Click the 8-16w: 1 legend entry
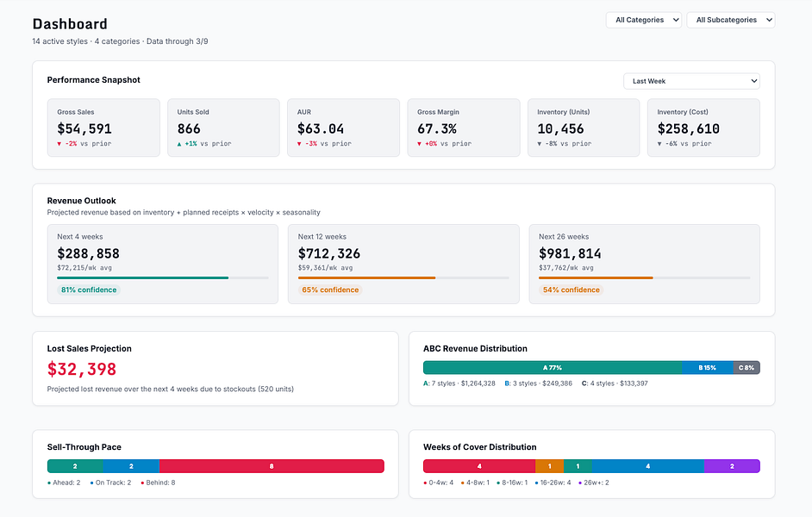 point(512,483)
